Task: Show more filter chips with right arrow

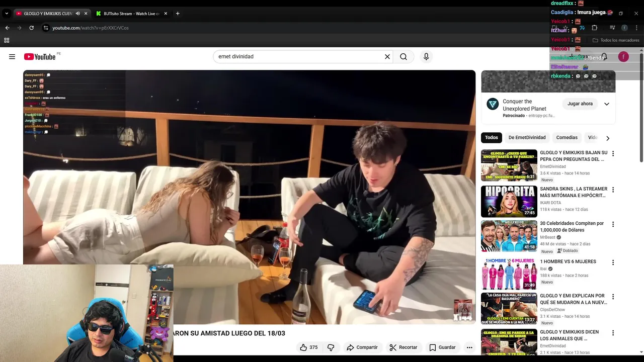Action: (x=608, y=138)
